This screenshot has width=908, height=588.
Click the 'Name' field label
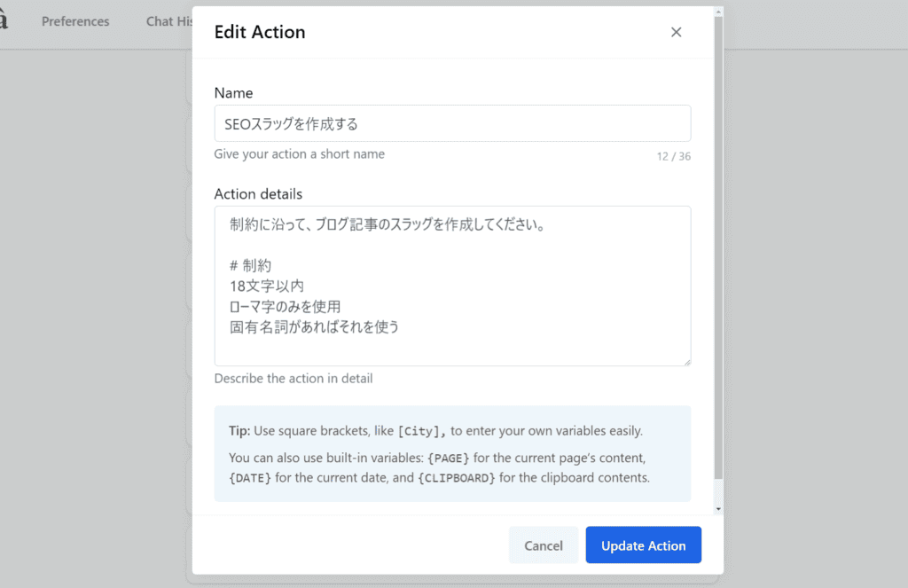point(233,93)
